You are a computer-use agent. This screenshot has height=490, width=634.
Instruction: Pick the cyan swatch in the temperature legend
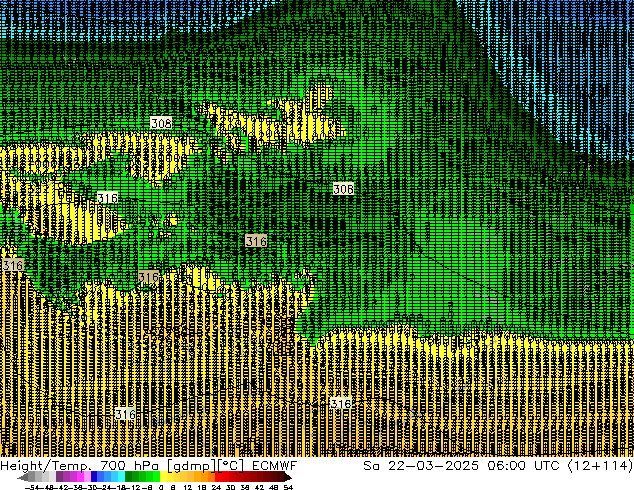click(x=121, y=477)
